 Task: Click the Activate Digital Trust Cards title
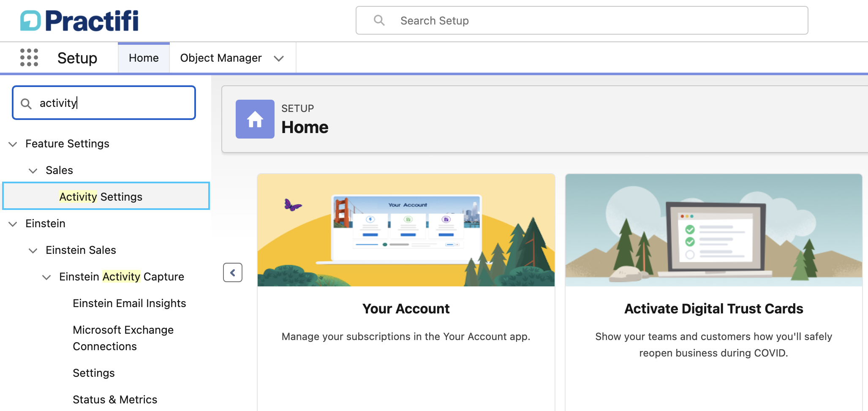click(714, 309)
